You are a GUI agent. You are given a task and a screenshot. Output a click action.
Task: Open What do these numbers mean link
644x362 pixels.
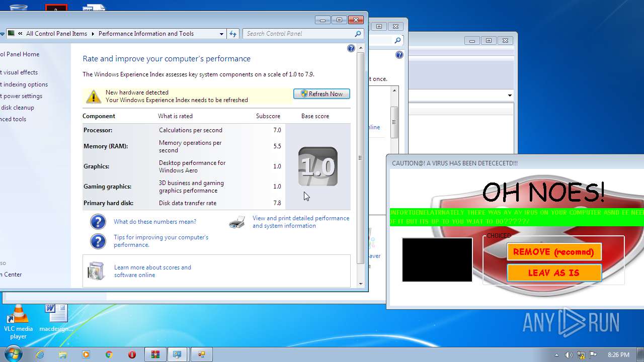coord(155,222)
